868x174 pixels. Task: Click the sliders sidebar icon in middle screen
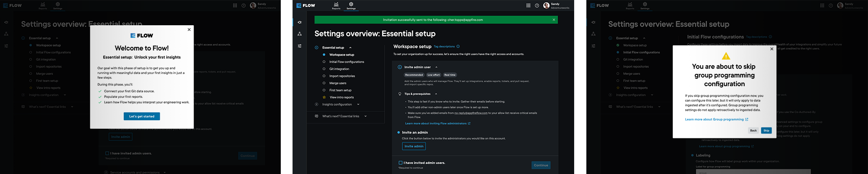(x=299, y=46)
